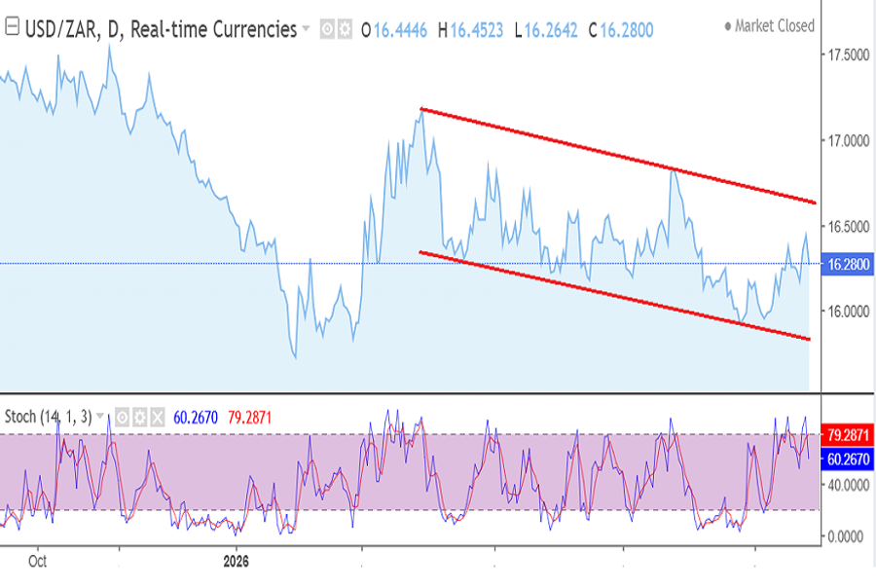Open settings gear for Stoch indicator
This screenshot has height=588, width=876.
tap(139, 417)
